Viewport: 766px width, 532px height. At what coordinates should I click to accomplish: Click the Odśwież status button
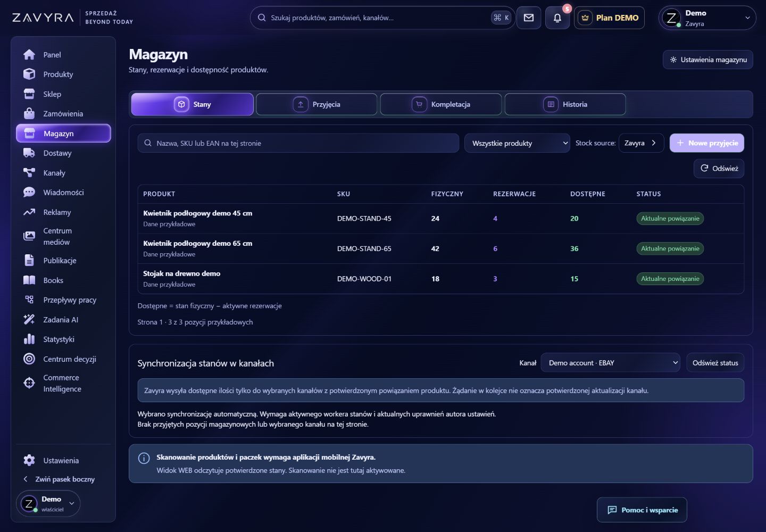715,363
